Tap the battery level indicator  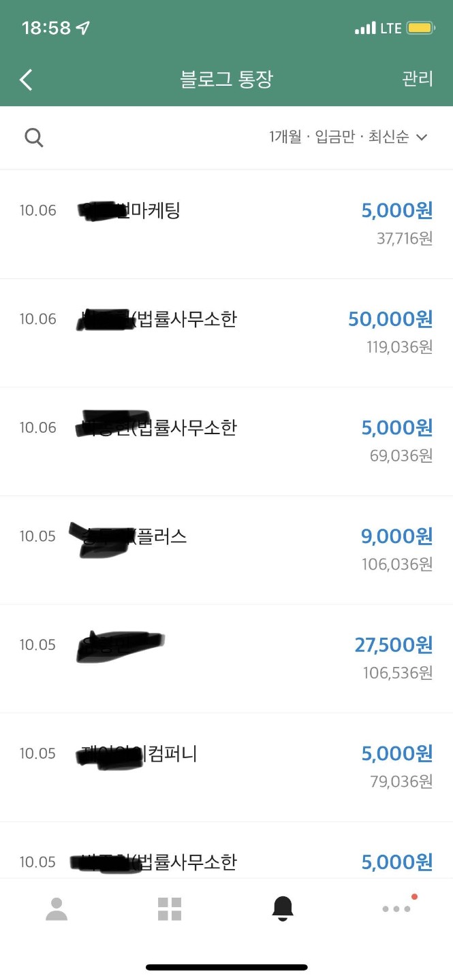[420, 27]
